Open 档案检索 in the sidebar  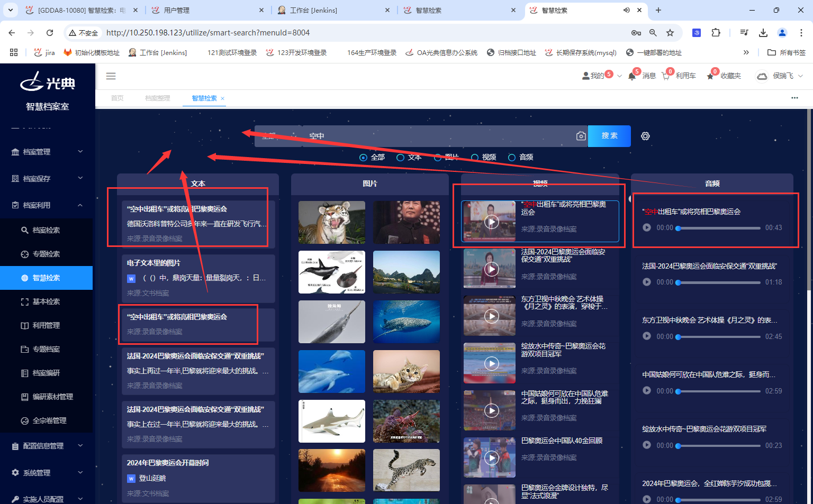coord(47,230)
